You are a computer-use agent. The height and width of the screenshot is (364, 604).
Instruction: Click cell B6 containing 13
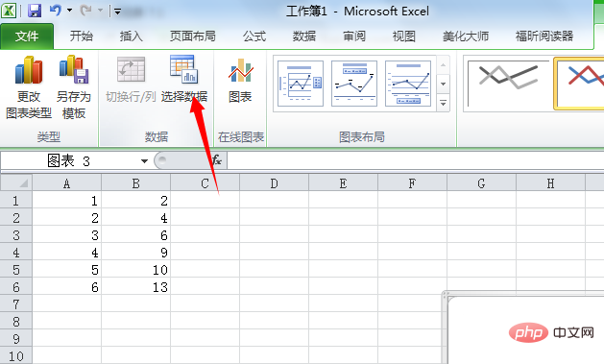[136, 287]
